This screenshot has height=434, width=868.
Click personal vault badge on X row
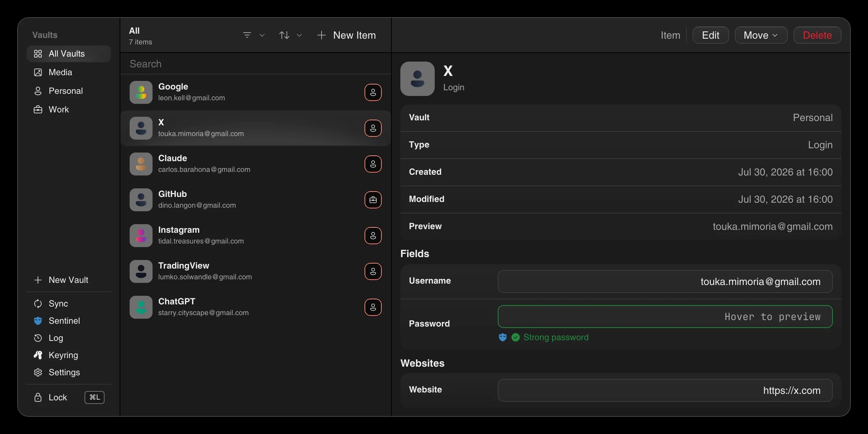(x=373, y=128)
